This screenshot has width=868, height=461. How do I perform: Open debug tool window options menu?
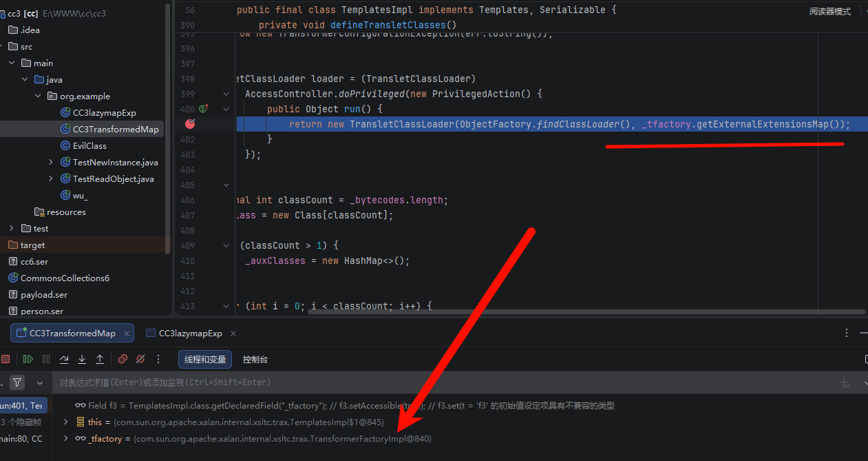pyautogui.click(x=847, y=333)
